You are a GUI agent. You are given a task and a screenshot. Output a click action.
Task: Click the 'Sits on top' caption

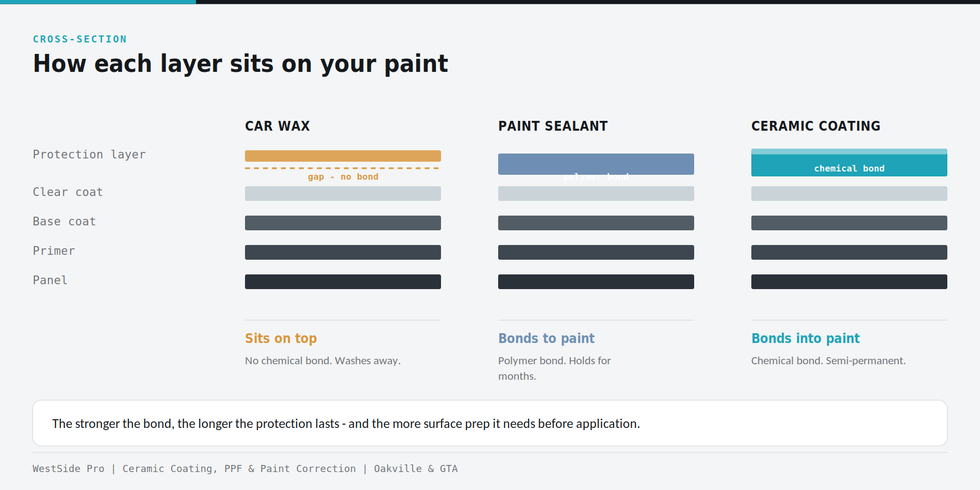click(281, 338)
